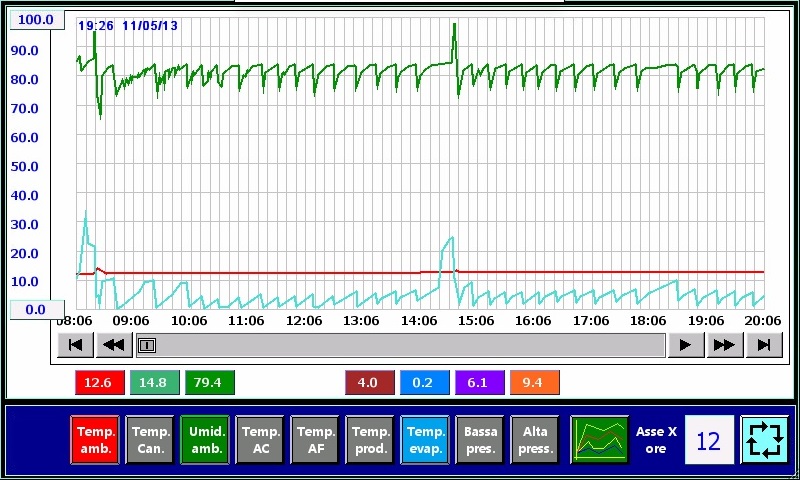Screen dimensions: 800x480
Task: Click the Asse X ore value field
Action: (708, 441)
